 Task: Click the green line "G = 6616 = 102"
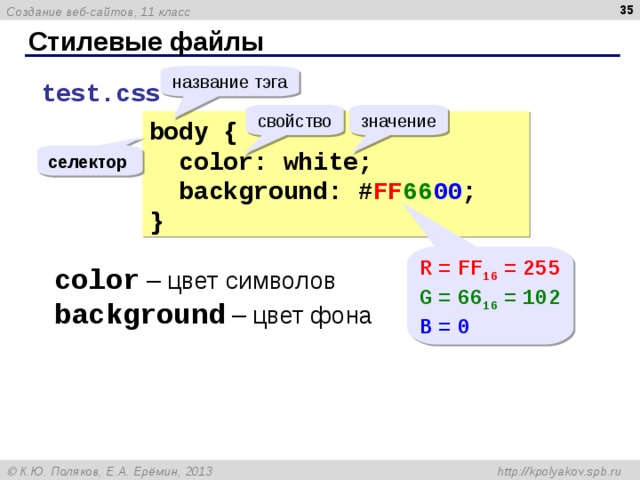[490, 298]
